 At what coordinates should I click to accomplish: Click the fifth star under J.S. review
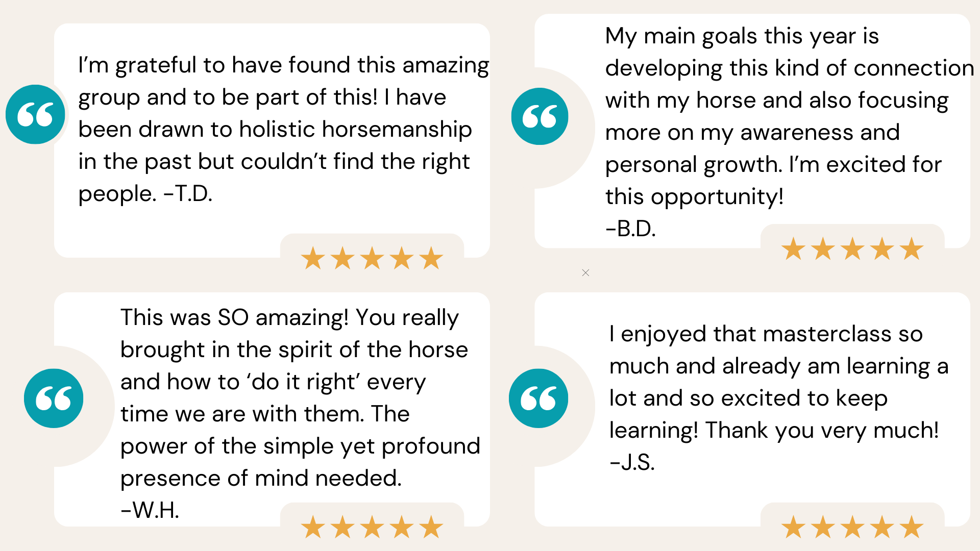tap(912, 527)
